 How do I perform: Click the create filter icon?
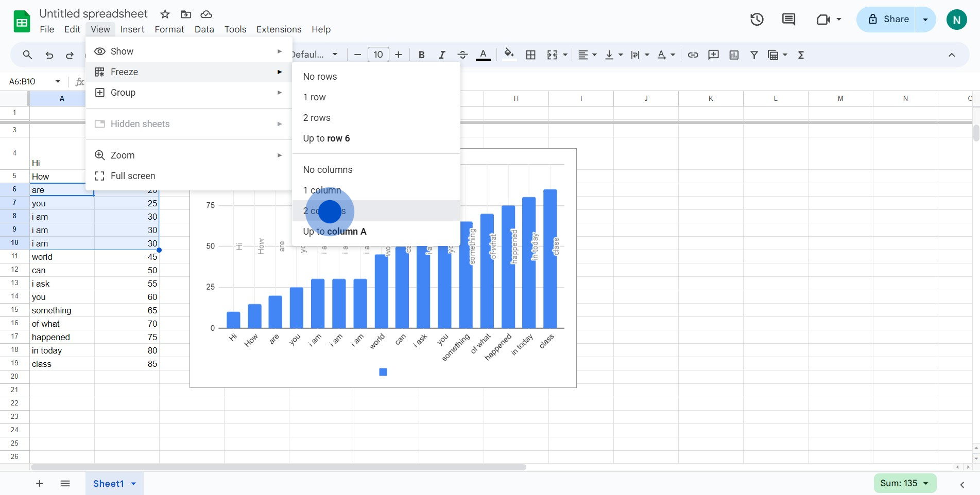754,55
